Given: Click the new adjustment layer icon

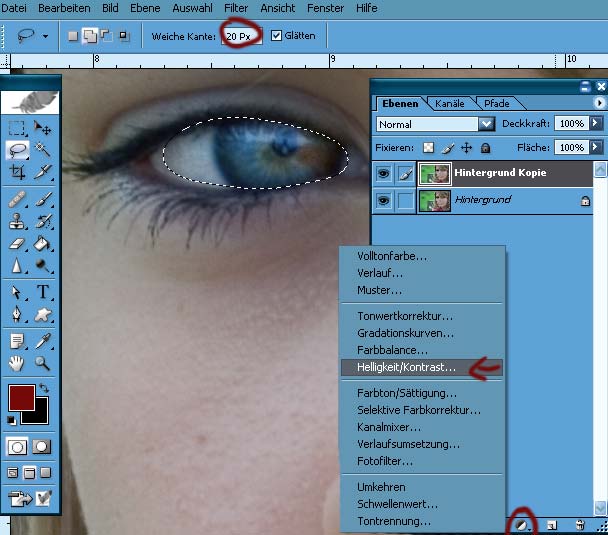Looking at the screenshot, I should [521, 524].
